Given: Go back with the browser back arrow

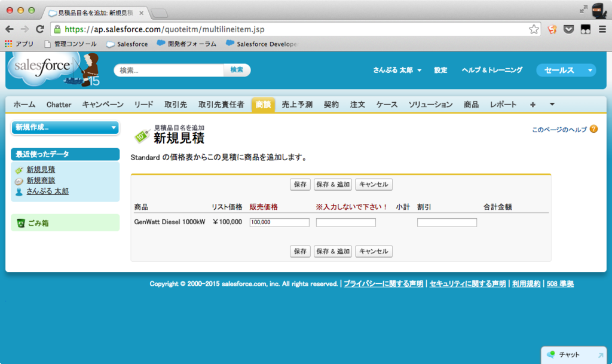Looking at the screenshot, I should click(x=10, y=29).
